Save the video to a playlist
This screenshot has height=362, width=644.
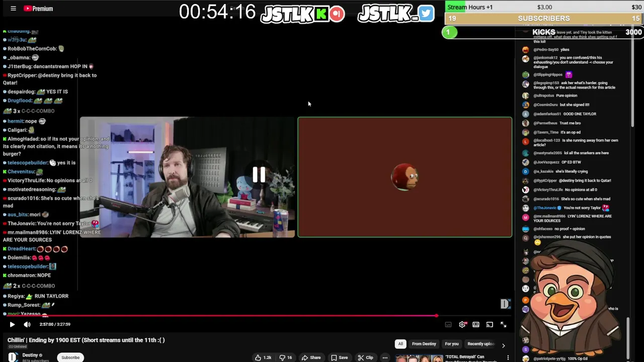click(x=339, y=357)
